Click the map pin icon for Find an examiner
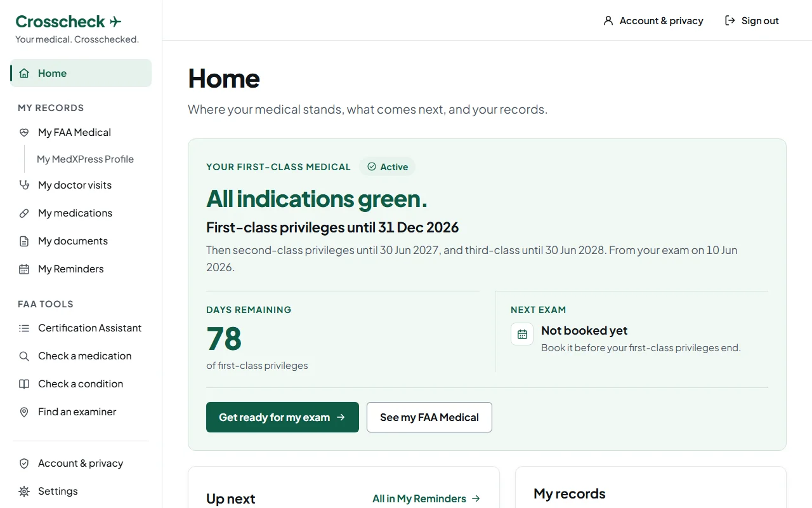Screen dimensions: 812x508 (x=24, y=411)
